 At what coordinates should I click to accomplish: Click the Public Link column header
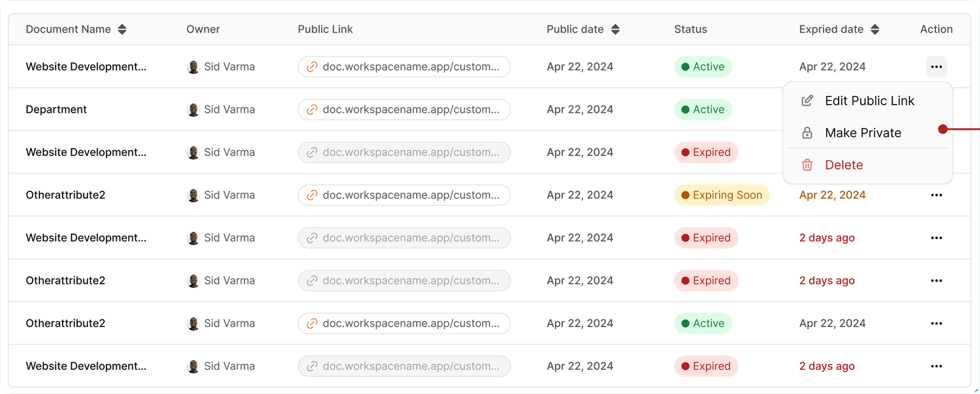click(325, 29)
